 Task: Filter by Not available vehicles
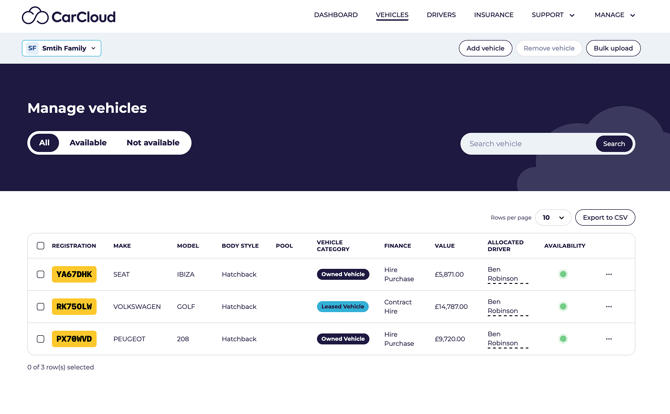[x=153, y=143]
